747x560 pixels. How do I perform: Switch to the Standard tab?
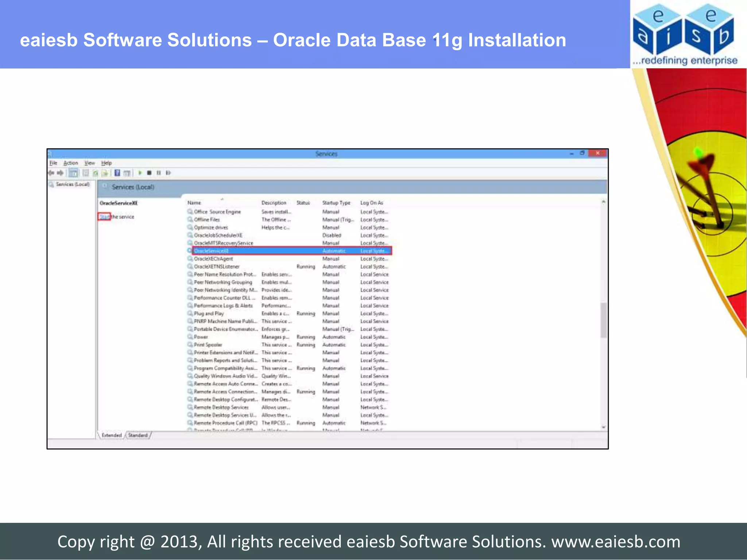tap(138, 435)
